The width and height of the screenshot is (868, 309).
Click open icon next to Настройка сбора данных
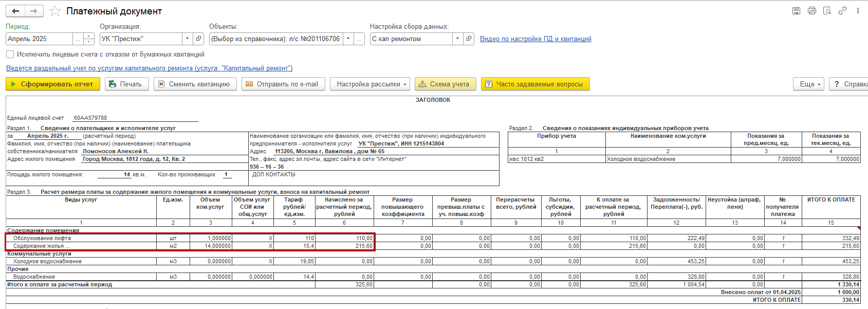[x=469, y=39]
